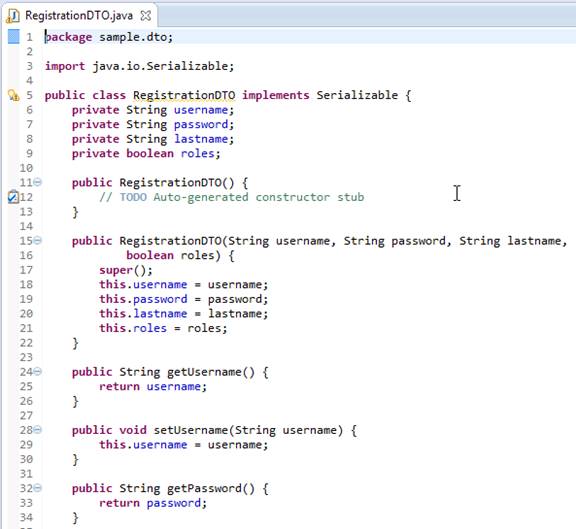Image resolution: width=576 pixels, height=529 pixels.
Task: Collapse the default constructor at line 11
Action: coord(38,182)
